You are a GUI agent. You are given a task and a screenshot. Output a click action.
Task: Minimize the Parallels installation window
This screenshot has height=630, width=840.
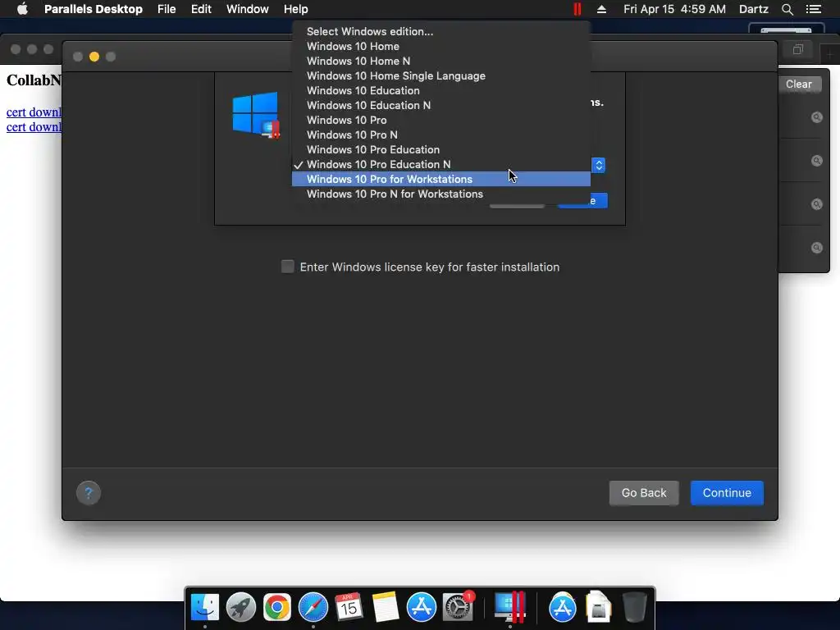pos(94,57)
